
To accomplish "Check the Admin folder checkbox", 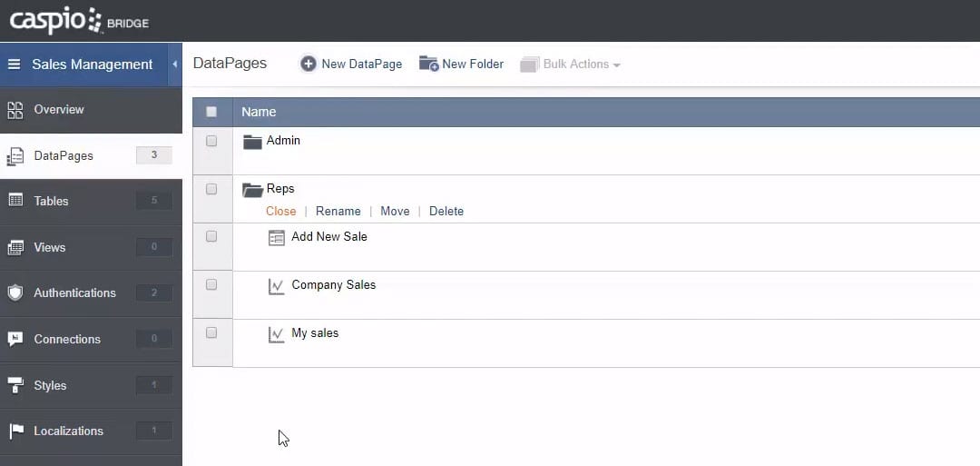I will [211, 141].
